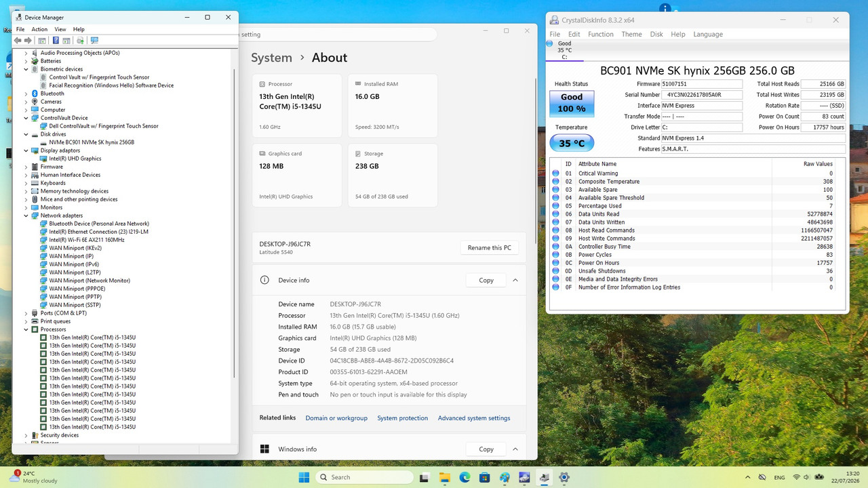Collapse the Biometric devices node
The height and width of the screenshot is (488, 868).
(26, 69)
